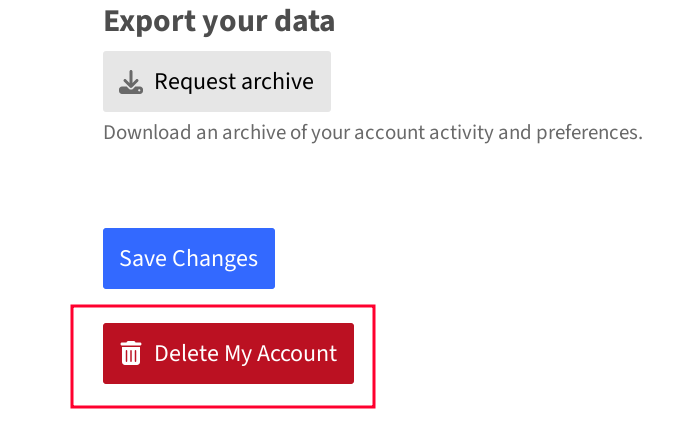Click the trash can icon
Image resolution: width=683 pixels, height=432 pixels.
pos(131,353)
